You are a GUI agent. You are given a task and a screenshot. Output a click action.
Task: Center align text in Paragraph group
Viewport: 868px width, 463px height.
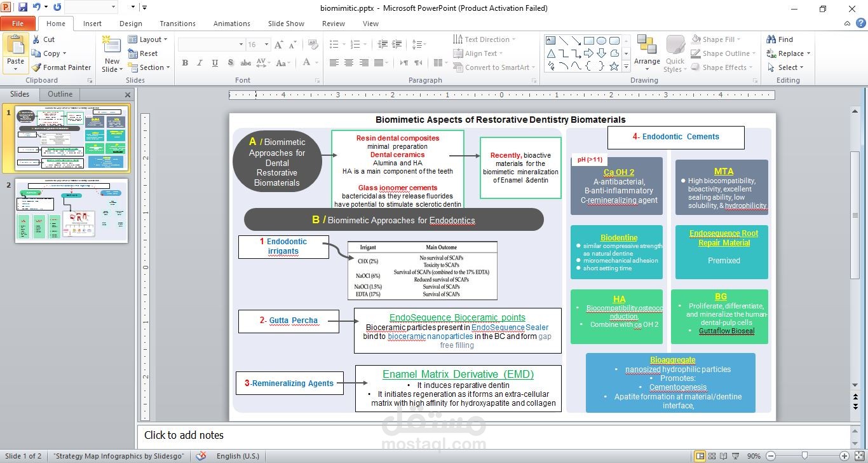click(349, 62)
